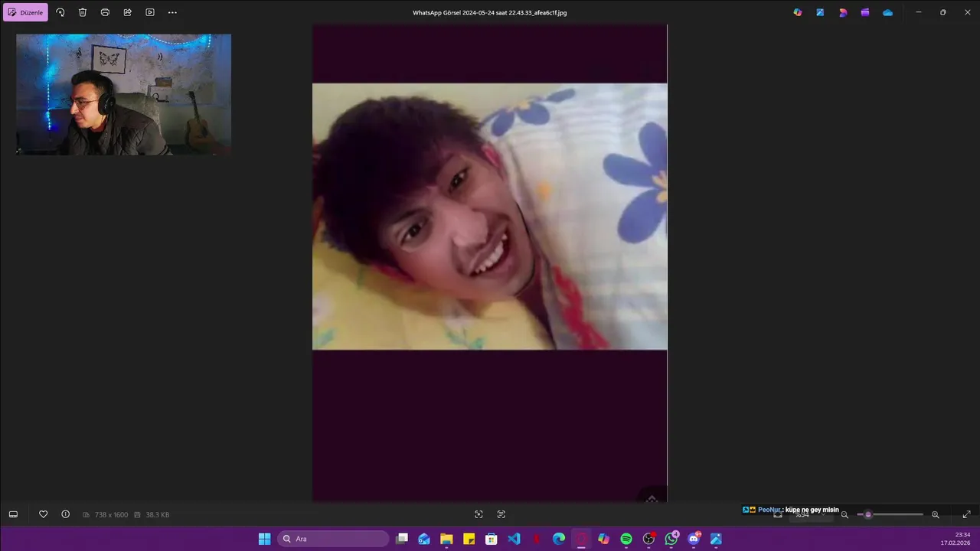This screenshot has height=551, width=980.
Task: Enter fullscreen with the expand arrows icon
Action: [x=966, y=514]
